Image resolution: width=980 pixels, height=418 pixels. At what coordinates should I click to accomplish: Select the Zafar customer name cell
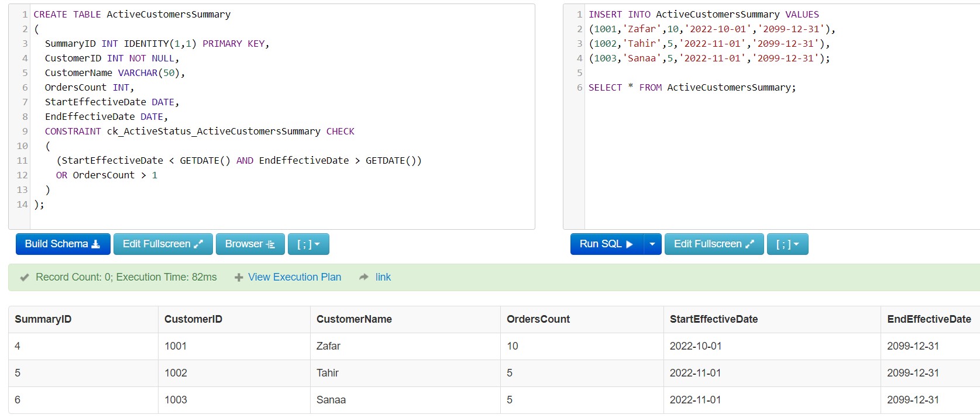pyautogui.click(x=405, y=346)
